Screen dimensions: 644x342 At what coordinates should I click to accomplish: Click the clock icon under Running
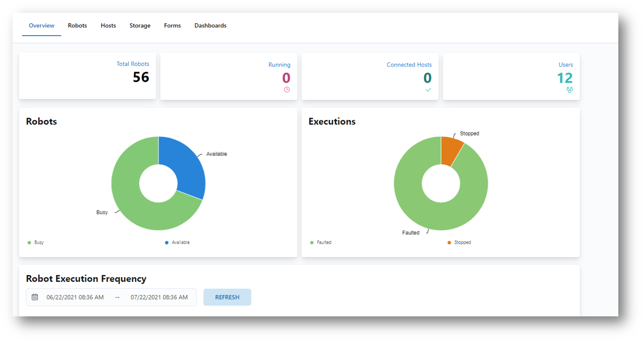pyautogui.click(x=287, y=90)
